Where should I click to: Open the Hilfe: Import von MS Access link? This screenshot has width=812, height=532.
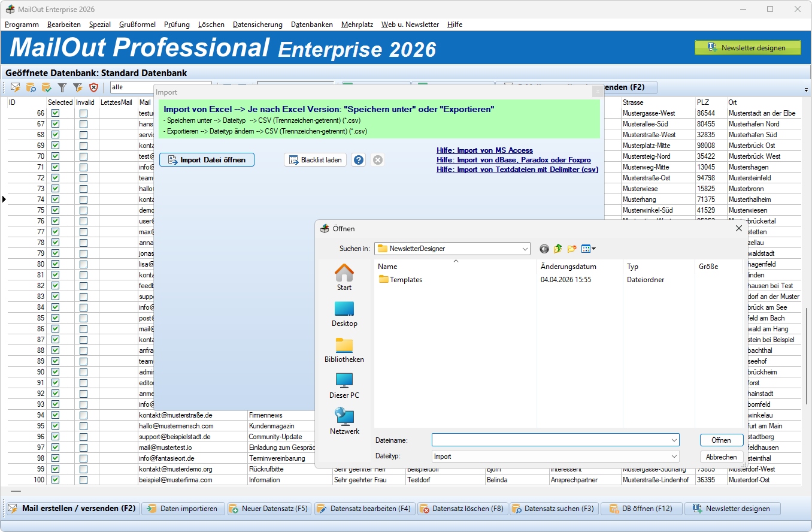tap(484, 150)
